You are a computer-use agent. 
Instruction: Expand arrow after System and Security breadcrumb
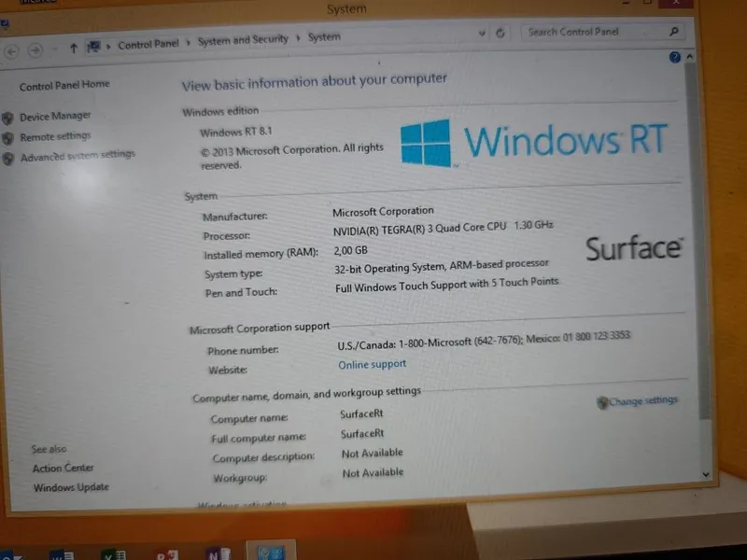pos(298,38)
